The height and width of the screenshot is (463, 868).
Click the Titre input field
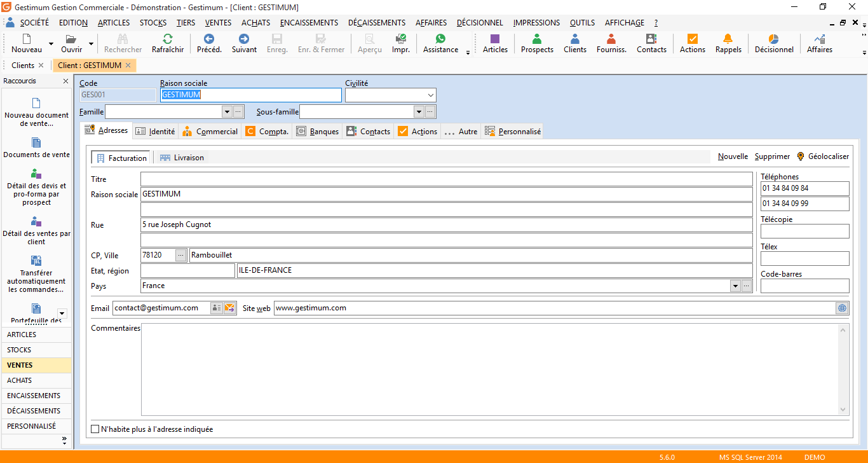click(x=446, y=179)
